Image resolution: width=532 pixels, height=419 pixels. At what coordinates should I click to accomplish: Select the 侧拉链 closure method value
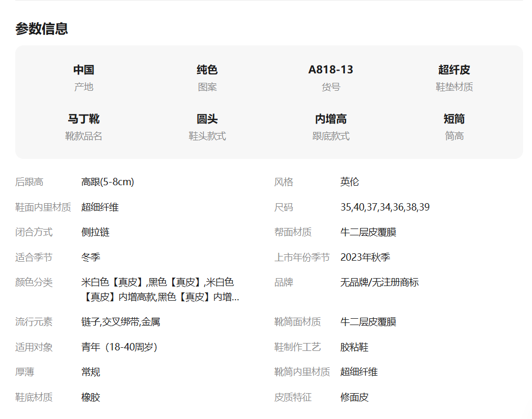[x=96, y=232]
